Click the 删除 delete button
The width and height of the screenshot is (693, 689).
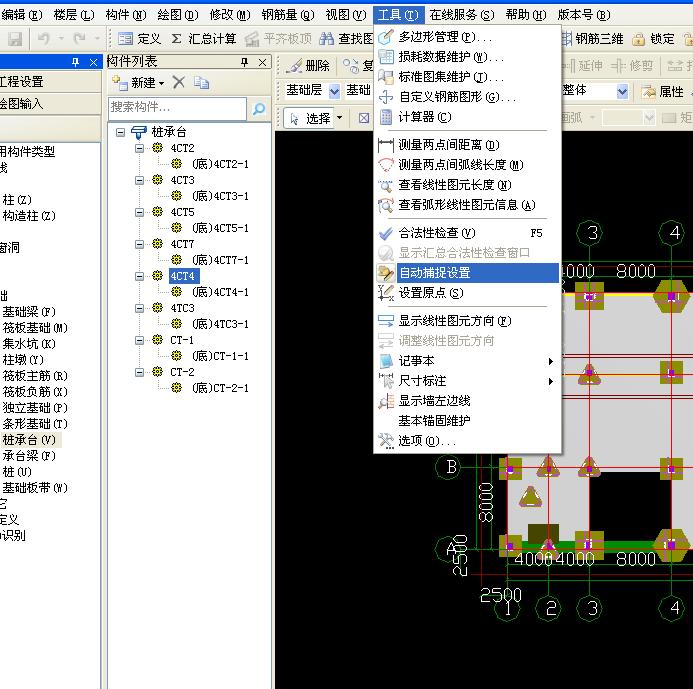click(x=308, y=66)
